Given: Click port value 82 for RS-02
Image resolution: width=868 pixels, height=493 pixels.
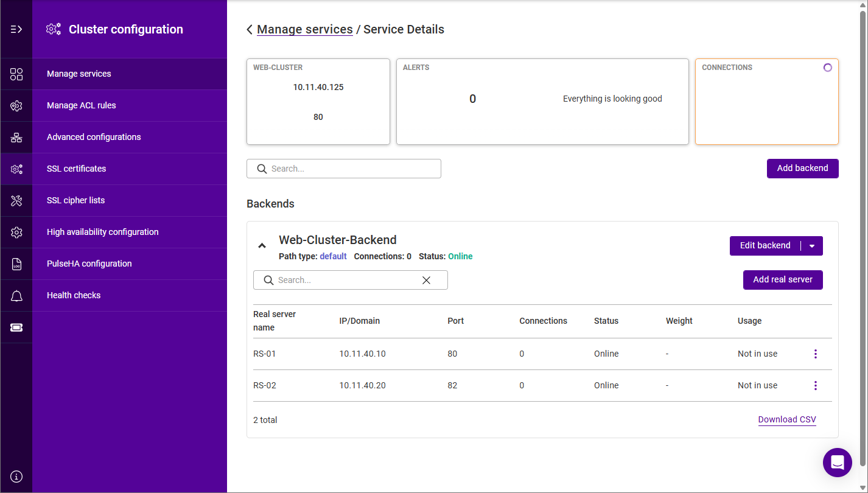Looking at the screenshot, I should pyautogui.click(x=452, y=385).
